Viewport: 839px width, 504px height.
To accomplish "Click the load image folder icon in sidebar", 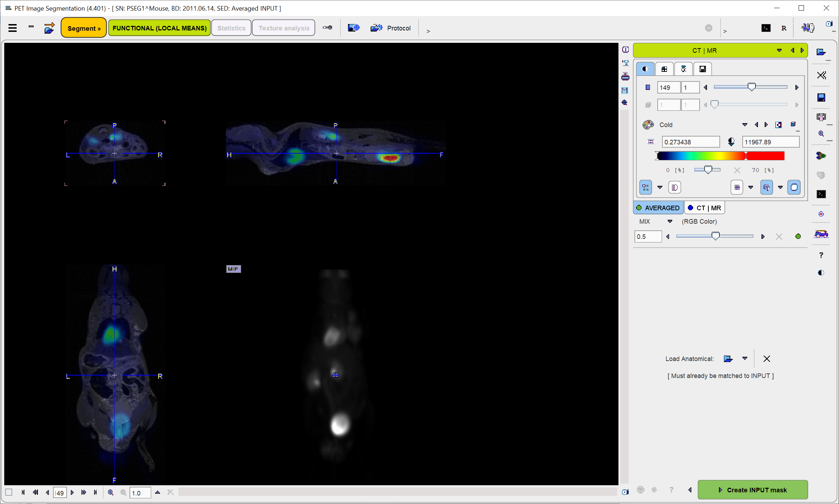I will point(821,52).
